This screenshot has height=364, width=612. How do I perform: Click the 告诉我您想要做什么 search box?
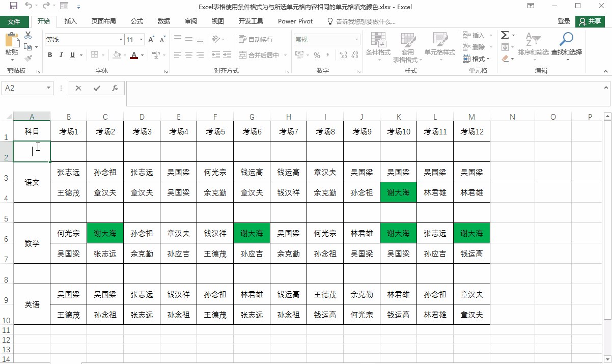pos(361,21)
